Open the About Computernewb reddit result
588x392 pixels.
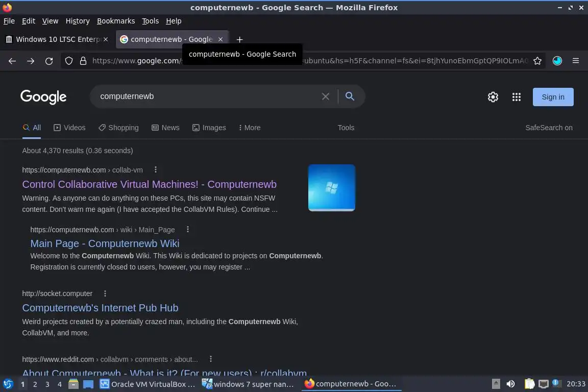click(x=164, y=373)
